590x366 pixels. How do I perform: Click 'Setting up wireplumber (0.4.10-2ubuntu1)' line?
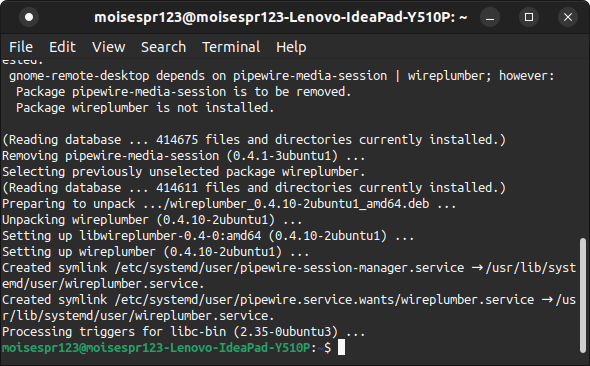[x=156, y=252]
